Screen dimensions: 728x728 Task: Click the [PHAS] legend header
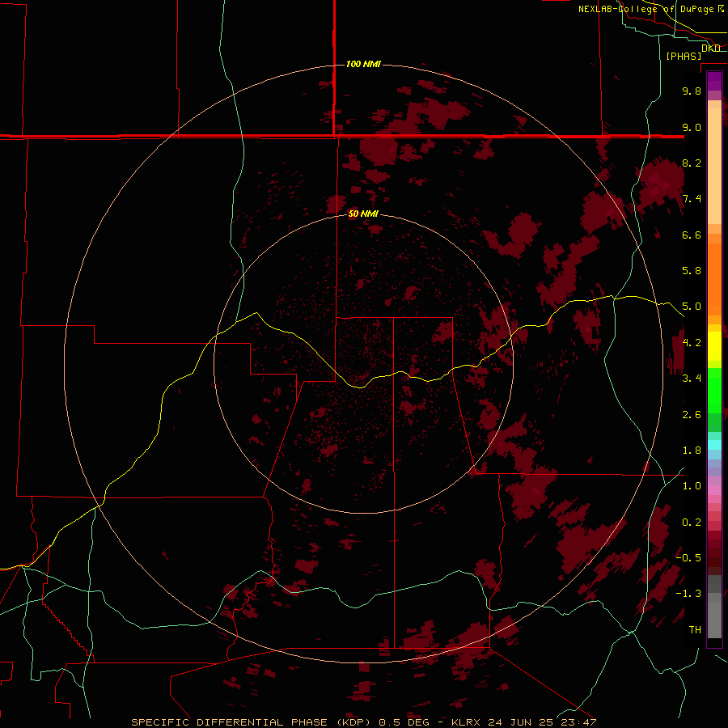tap(684, 56)
